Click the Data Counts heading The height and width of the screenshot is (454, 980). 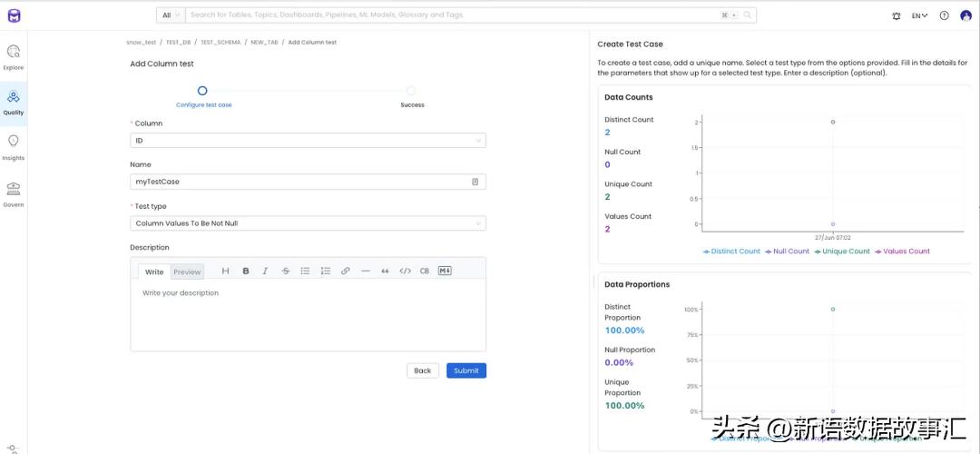[629, 97]
